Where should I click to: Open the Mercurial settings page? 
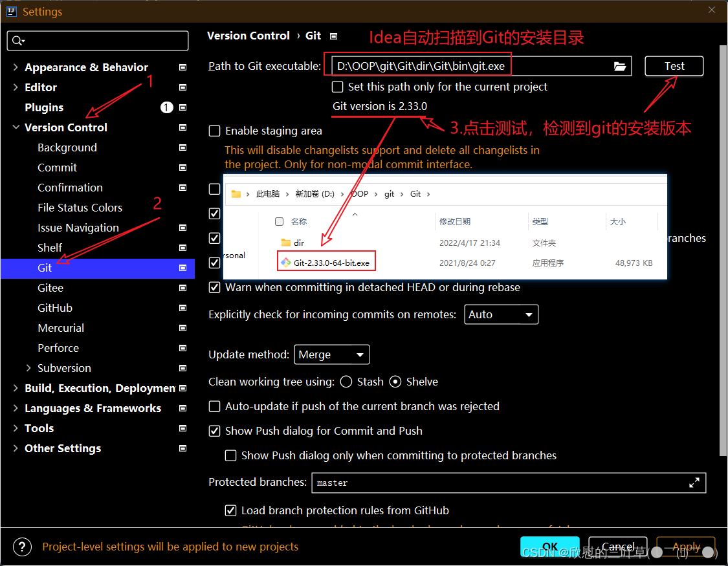(x=61, y=328)
